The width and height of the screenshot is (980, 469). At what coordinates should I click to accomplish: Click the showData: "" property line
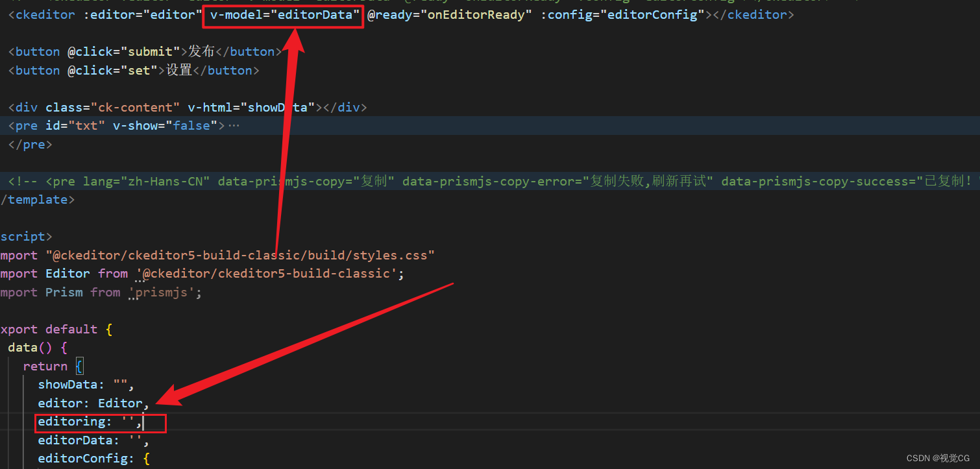click(86, 385)
